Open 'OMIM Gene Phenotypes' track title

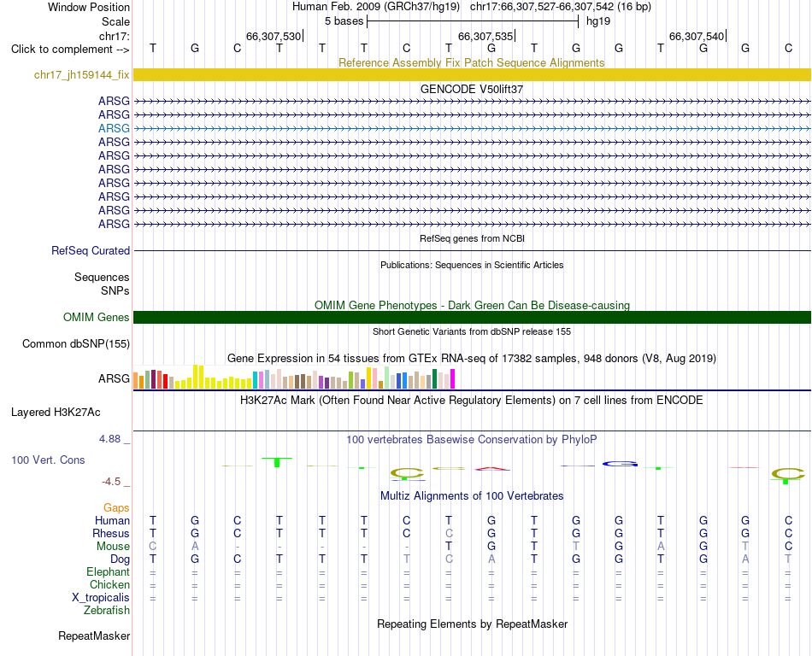pyautogui.click(x=472, y=305)
